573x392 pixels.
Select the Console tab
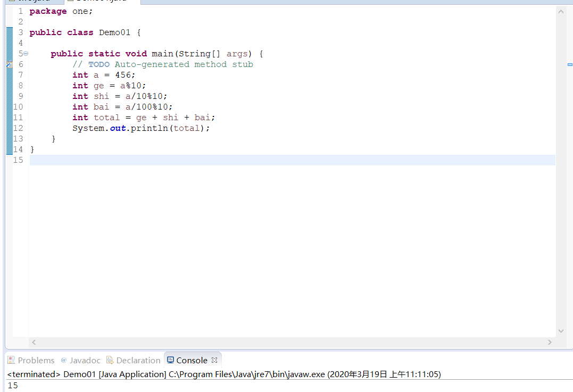187,360
